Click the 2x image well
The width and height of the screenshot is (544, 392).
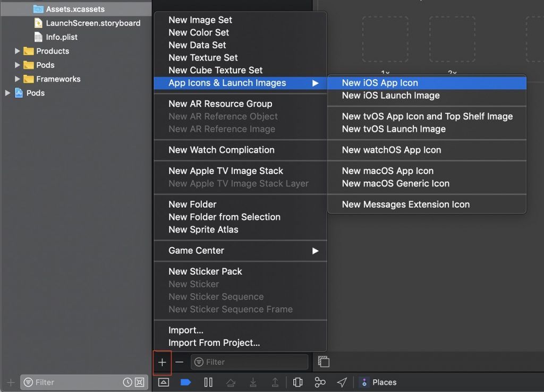(452, 39)
